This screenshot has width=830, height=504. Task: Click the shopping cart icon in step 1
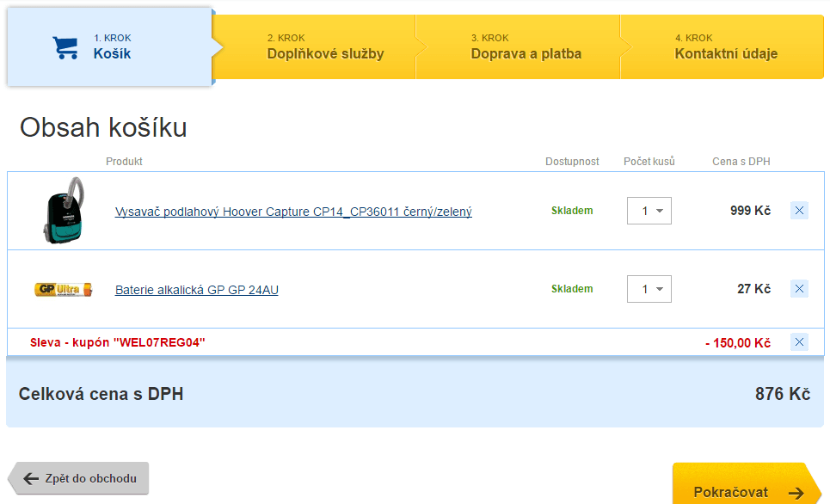point(65,47)
